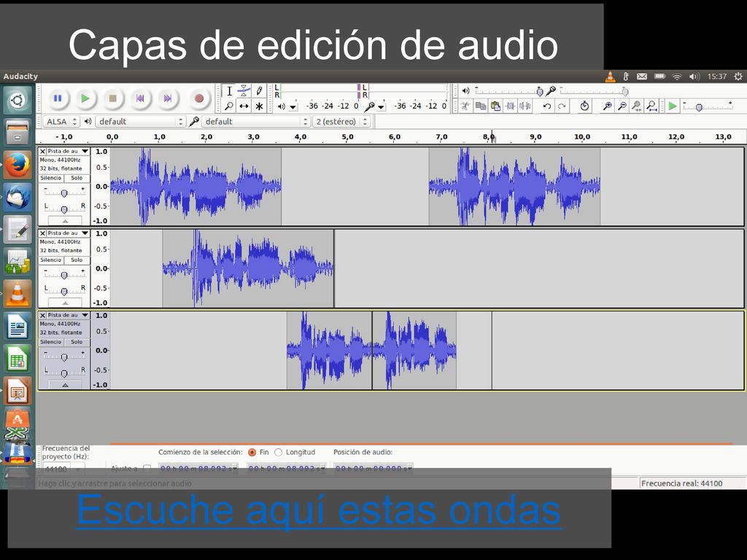Viewport: 747px width, 560px height.
Task: Click the Play-at-speed green button
Action: [x=673, y=106]
